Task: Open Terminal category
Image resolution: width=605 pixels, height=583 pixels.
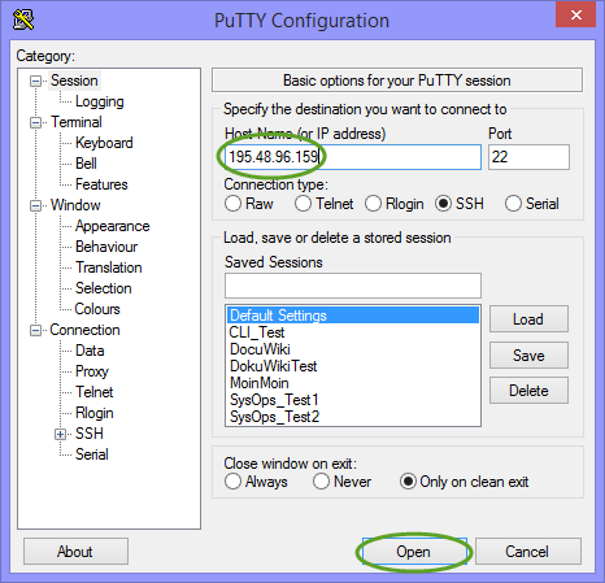Action: pyautogui.click(x=76, y=122)
